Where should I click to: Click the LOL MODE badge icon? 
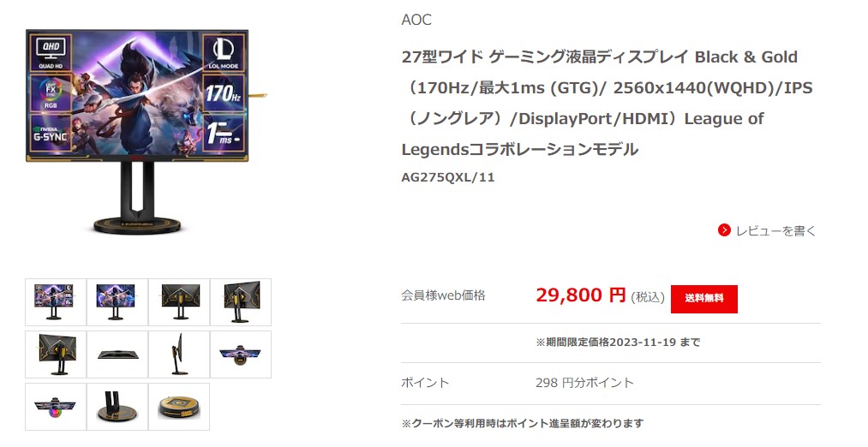pos(224,53)
